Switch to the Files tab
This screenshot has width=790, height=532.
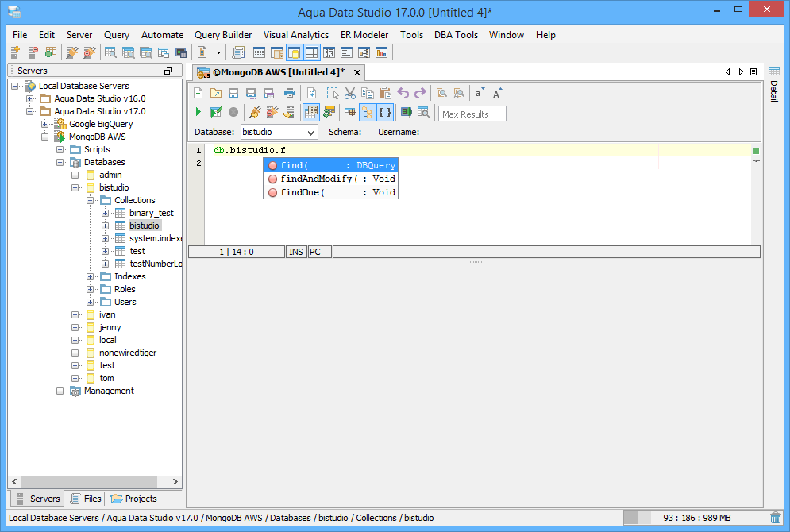[x=86, y=499]
